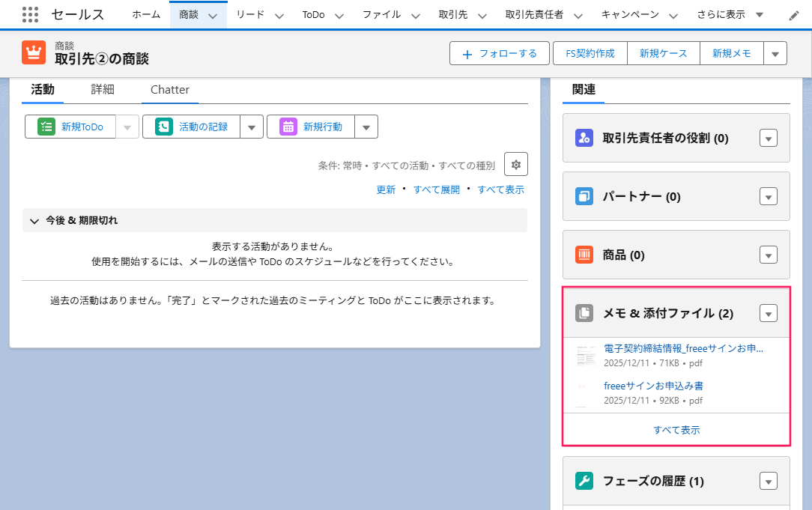
Task: Open 取引先責任者の役割 card dropdown
Action: 769,139
